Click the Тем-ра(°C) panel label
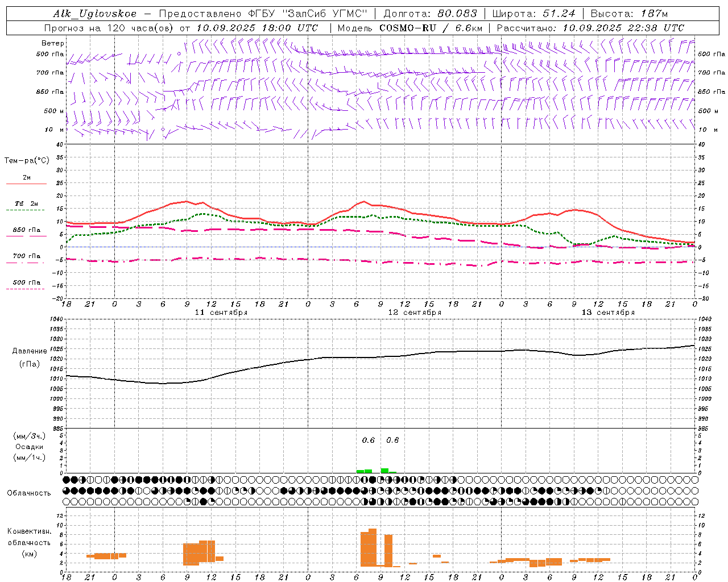 tap(27, 160)
